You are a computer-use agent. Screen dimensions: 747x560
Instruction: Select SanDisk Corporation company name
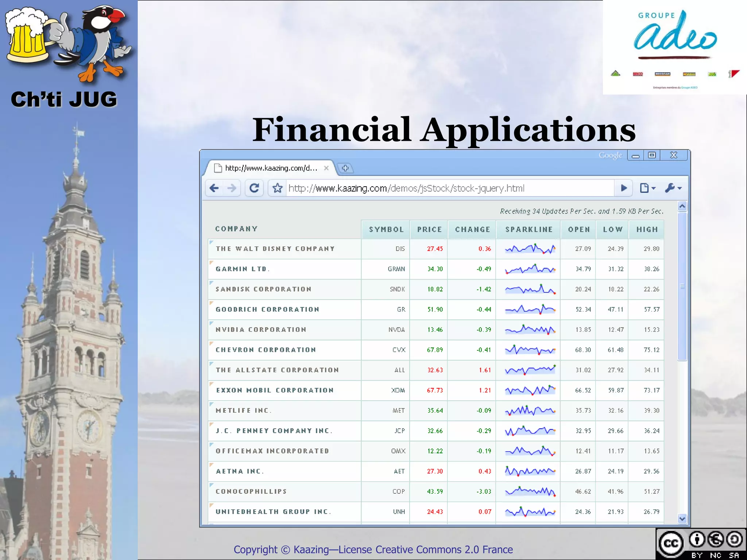tap(263, 289)
